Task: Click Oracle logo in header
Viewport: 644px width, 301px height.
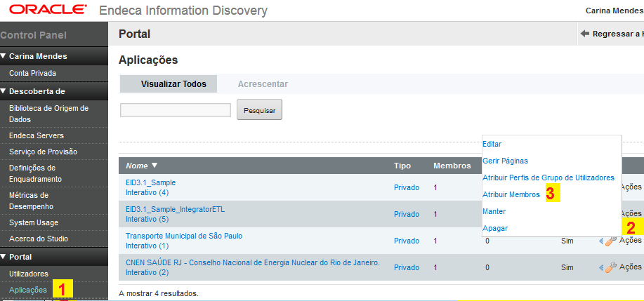Action: 44,11
